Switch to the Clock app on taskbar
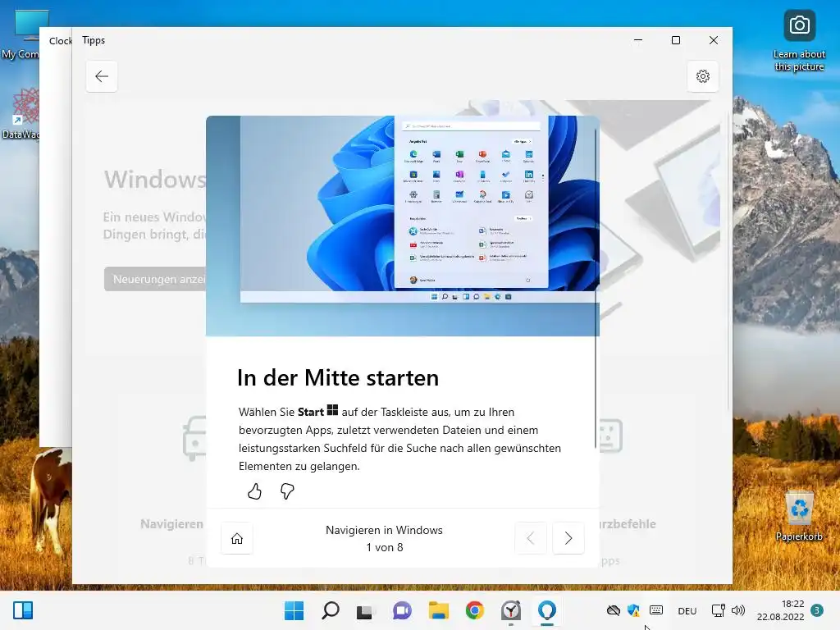This screenshot has width=840, height=630. [510, 610]
